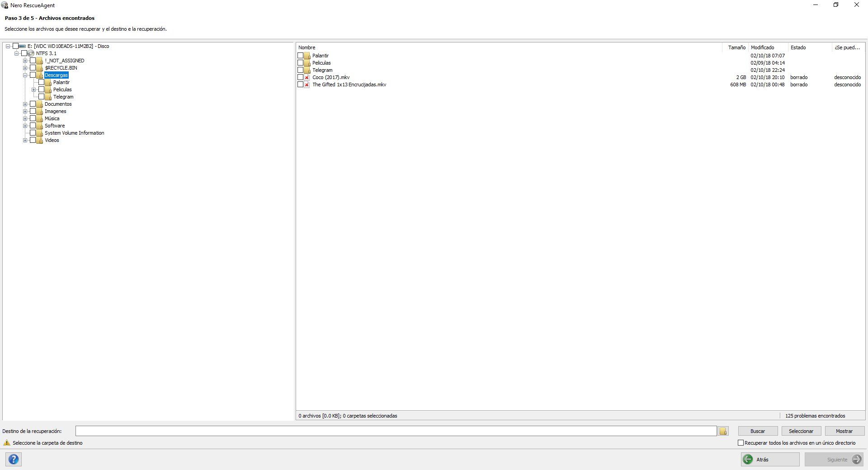Click Telegram folder icon in tree
The width and height of the screenshot is (868, 470).
(48, 97)
